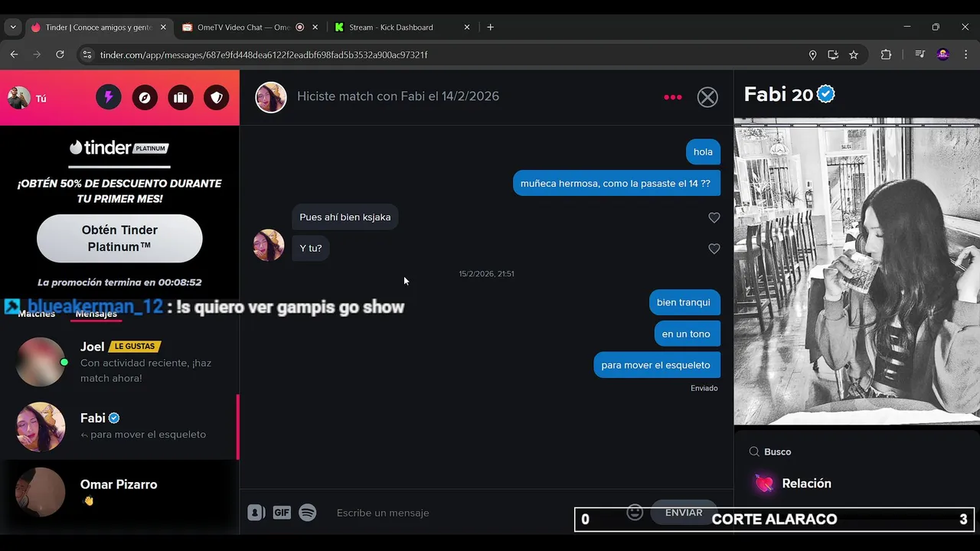View site information icon in address bar

pos(87,54)
